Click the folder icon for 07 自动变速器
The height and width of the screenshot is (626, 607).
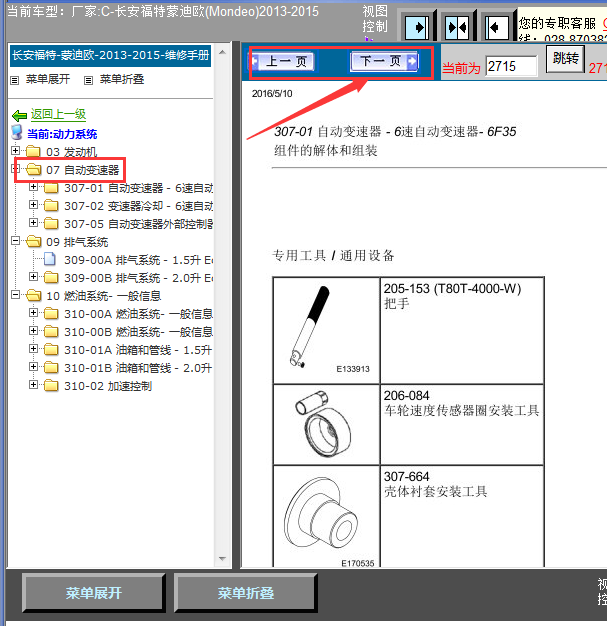[x=33, y=169]
